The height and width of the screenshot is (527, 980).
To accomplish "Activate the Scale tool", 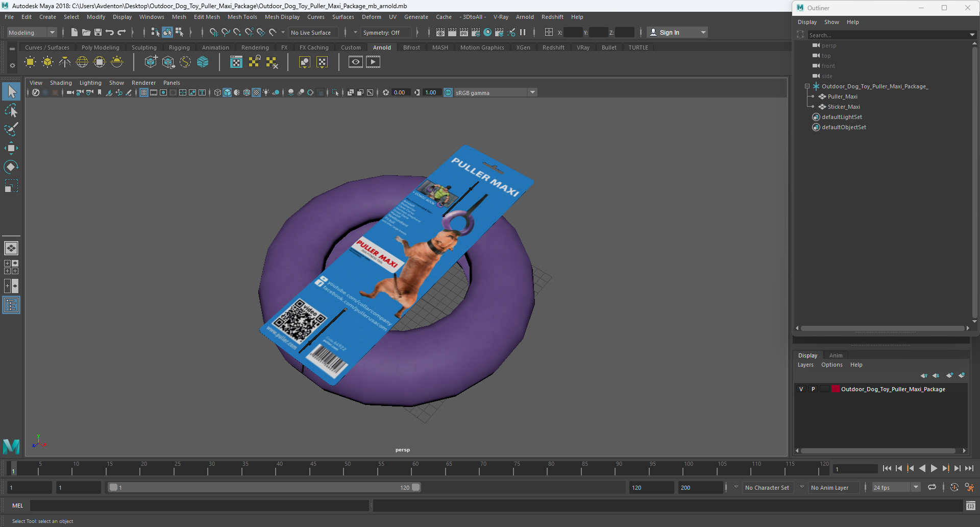I will click(11, 186).
